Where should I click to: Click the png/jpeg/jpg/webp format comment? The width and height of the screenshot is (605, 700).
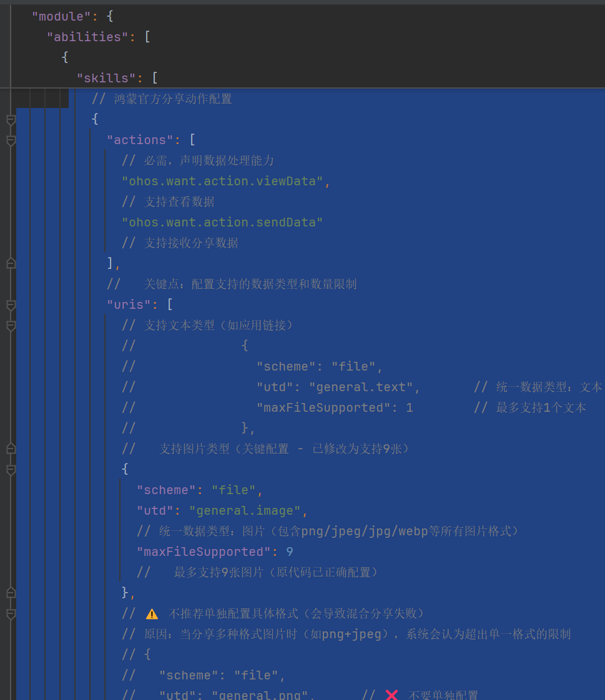pyautogui.click(x=328, y=532)
